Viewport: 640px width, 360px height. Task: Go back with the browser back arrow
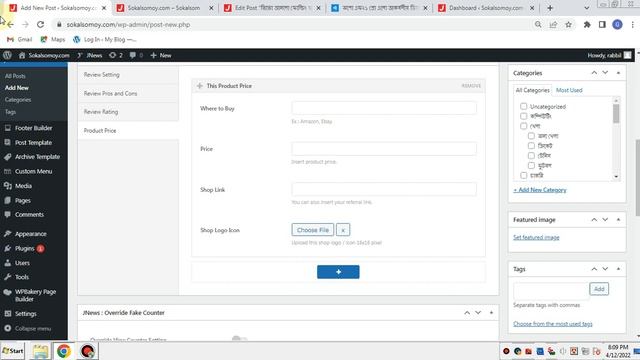coord(10,24)
